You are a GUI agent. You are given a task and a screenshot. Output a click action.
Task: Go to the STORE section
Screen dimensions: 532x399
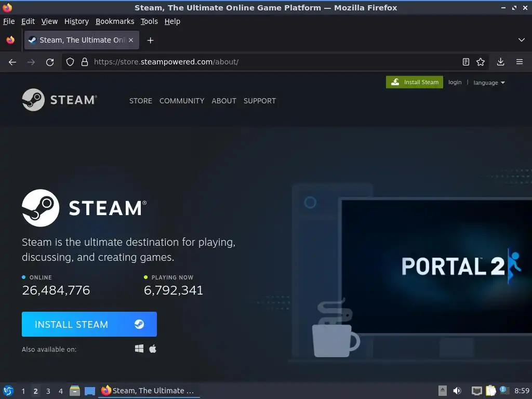point(140,101)
